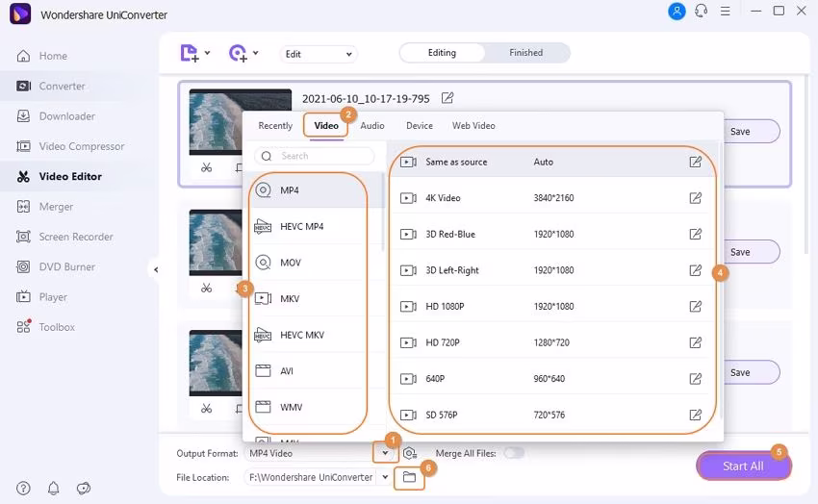Select HEVC MP4 format
This screenshot has height=504, width=818.
[312, 227]
